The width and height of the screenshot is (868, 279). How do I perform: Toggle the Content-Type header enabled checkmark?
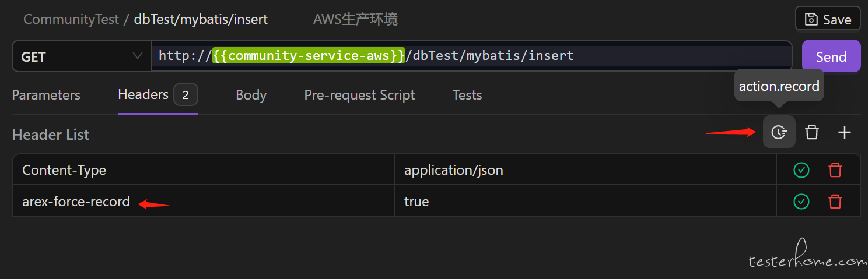801,170
